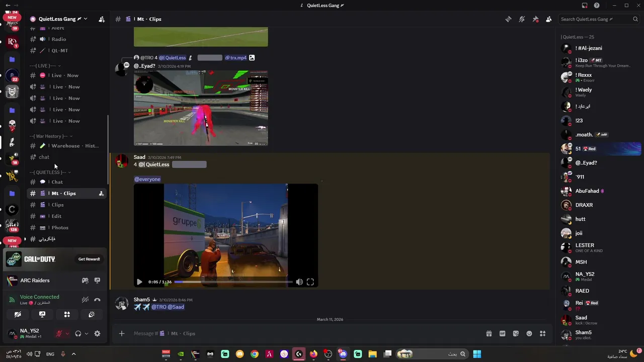The height and width of the screenshot is (362, 644).
Task: Open member ! #Al-jezani profile
Action: point(601,48)
